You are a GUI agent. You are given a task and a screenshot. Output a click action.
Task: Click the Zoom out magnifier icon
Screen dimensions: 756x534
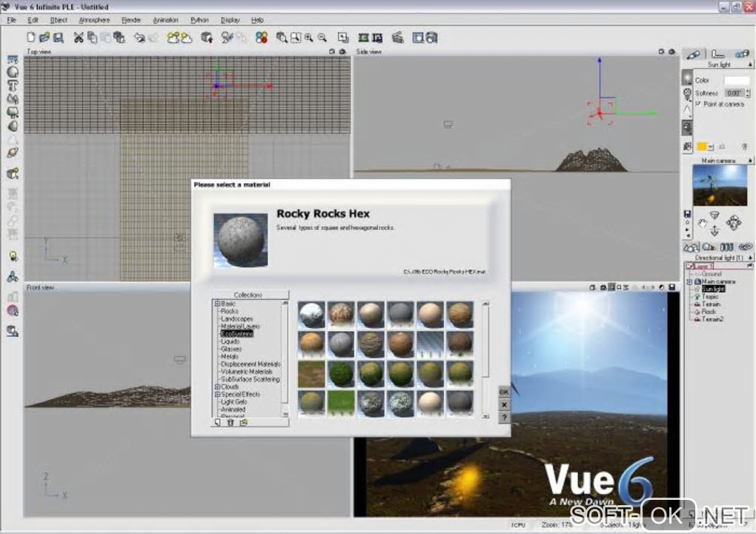[322, 38]
